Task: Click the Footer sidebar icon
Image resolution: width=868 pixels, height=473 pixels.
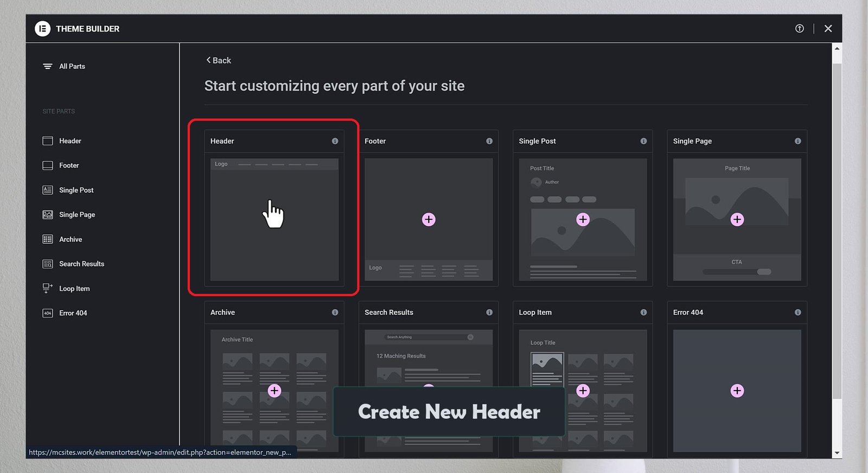Action: [x=48, y=165]
